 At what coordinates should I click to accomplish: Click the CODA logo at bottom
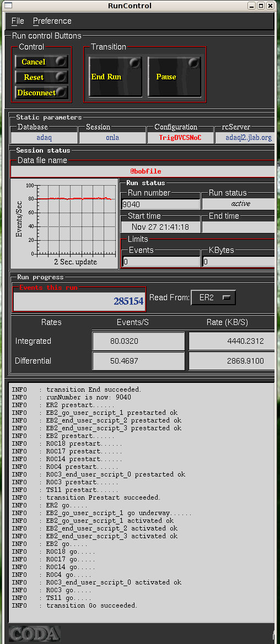pyautogui.click(x=34, y=634)
